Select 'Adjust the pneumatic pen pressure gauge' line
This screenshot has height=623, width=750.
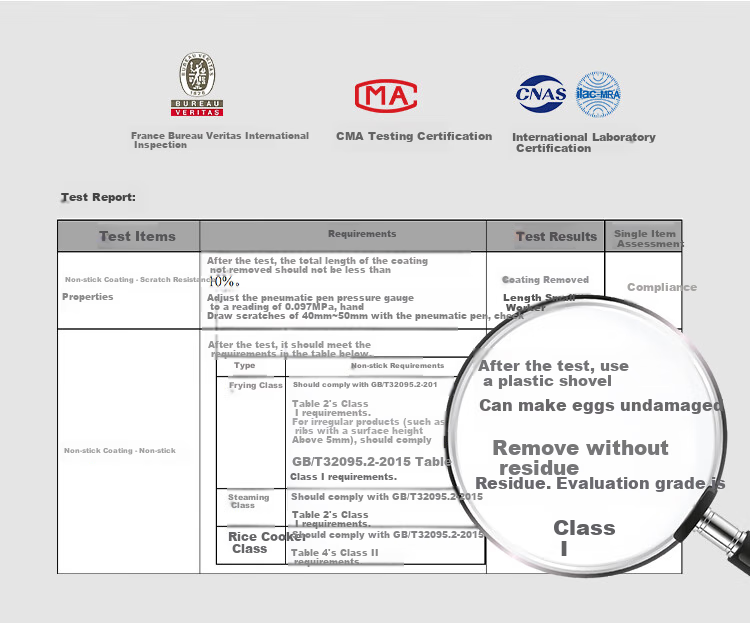pos(310,298)
